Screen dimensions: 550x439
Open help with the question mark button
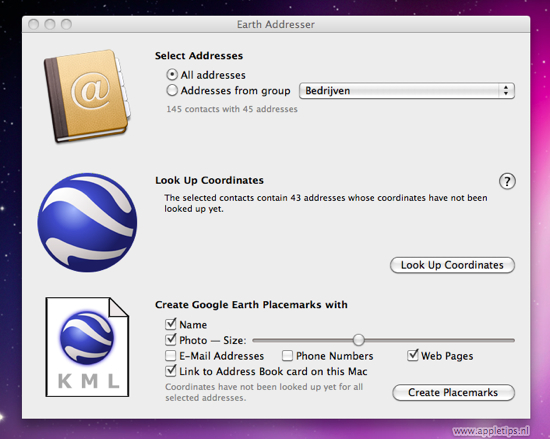pyautogui.click(x=507, y=181)
